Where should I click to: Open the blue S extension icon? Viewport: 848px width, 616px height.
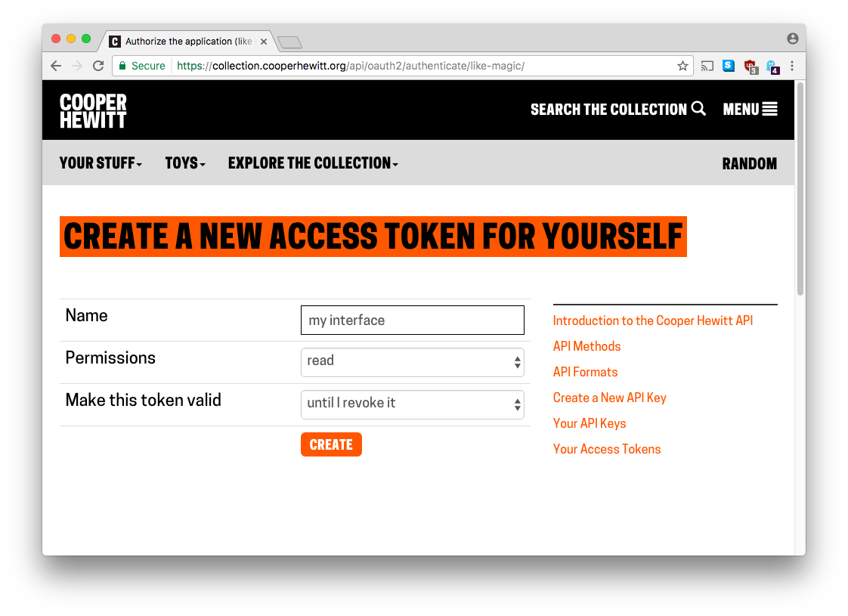pos(729,66)
